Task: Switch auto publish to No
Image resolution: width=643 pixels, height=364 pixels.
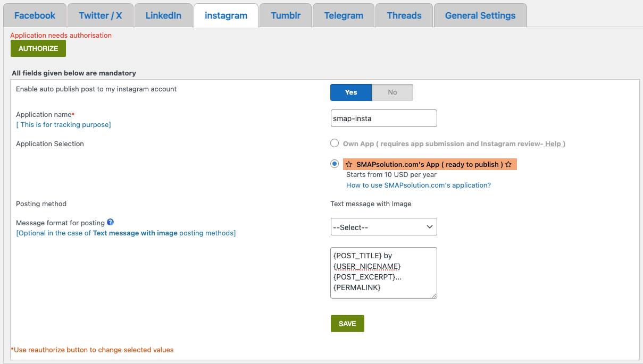Action: (393, 92)
